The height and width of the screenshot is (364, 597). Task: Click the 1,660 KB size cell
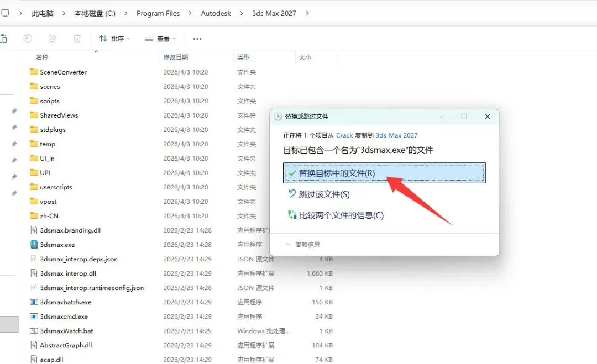point(320,273)
